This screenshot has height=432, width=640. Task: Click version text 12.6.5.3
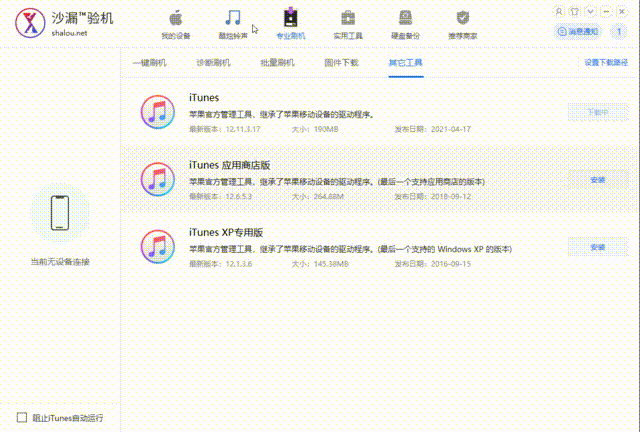pos(238,197)
